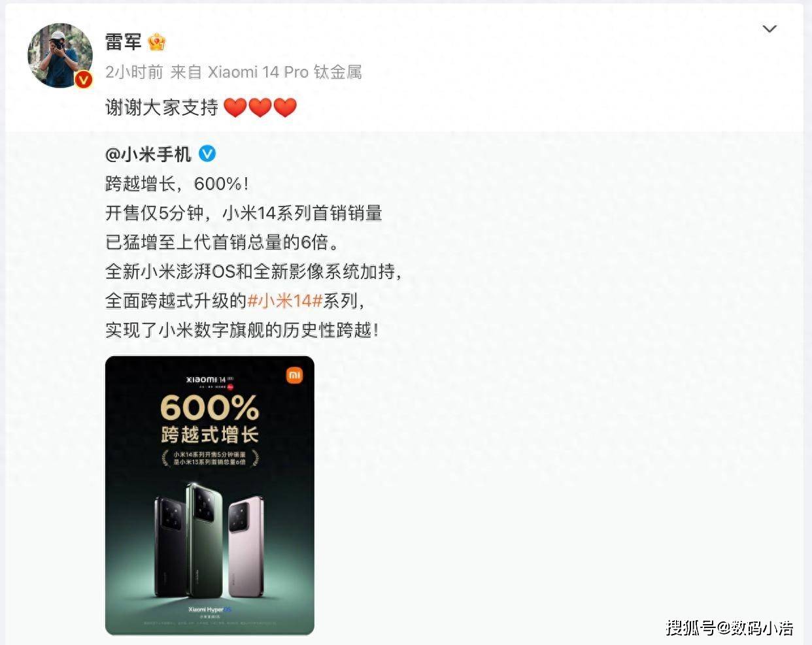Expand the post options chevron menu
This screenshot has height=645, width=812.
click(x=770, y=29)
